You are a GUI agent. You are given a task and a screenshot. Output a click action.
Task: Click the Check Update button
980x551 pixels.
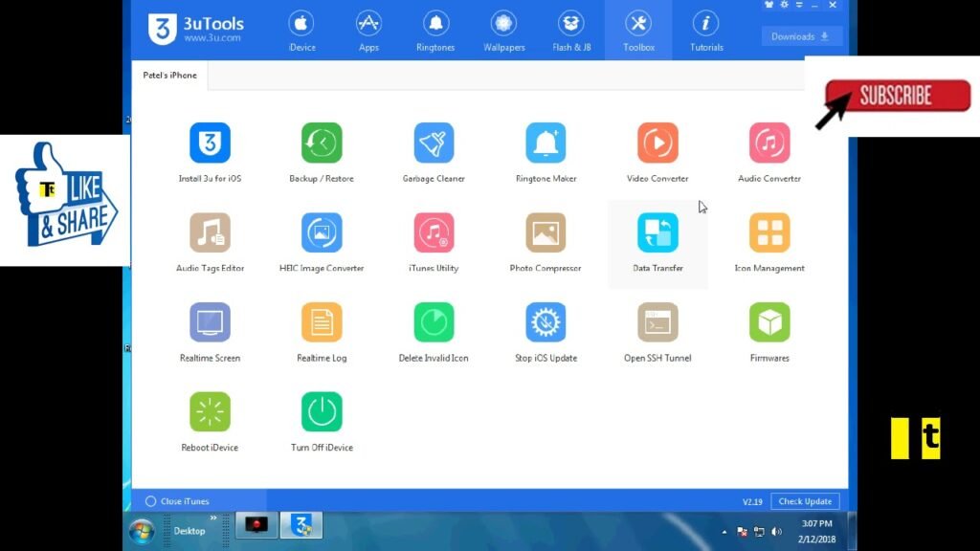[805, 501]
